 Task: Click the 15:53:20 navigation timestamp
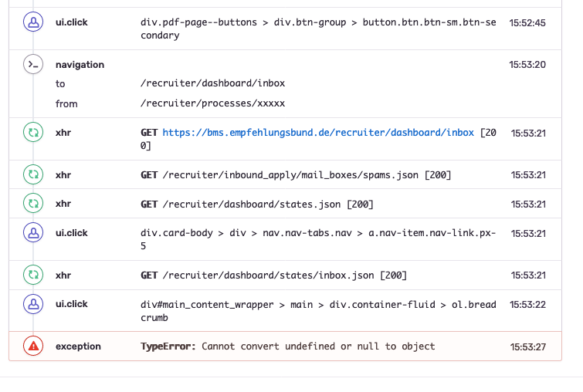pyautogui.click(x=527, y=65)
